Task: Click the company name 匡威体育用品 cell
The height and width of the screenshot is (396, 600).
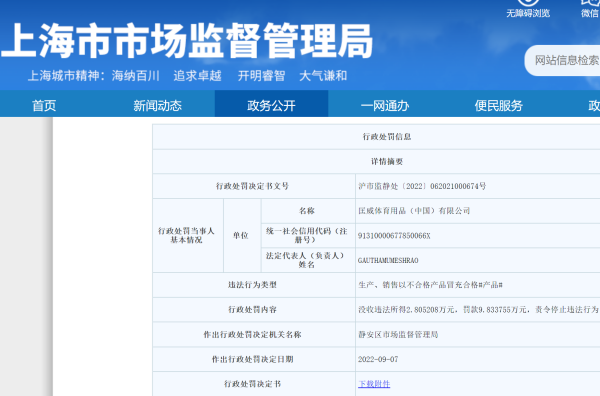Action: point(478,211)
